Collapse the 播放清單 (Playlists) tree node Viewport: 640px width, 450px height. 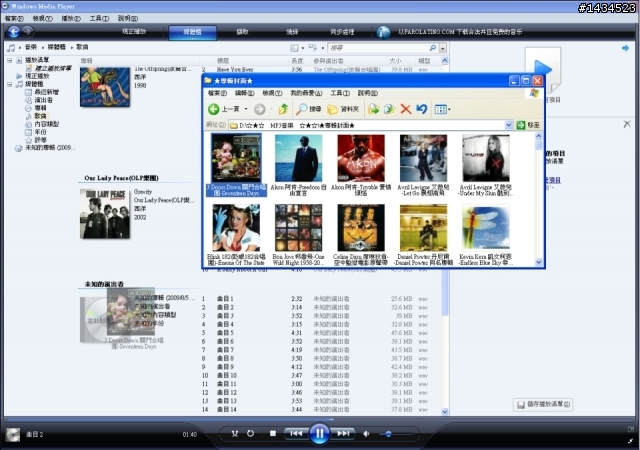click(x=9, y=60)
